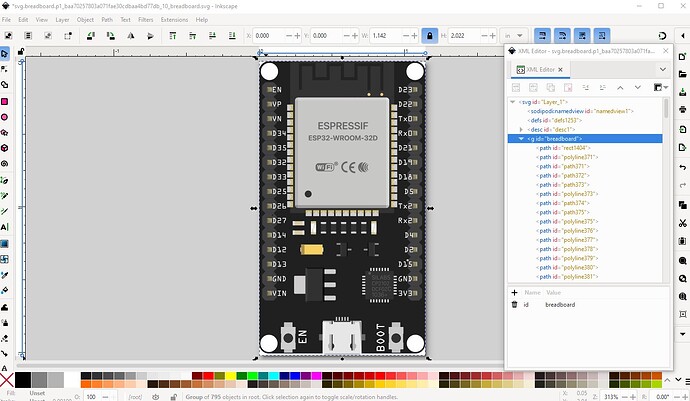This screenshot has width=690, height=401.
Task: Toggle width/height ratio lock
Action: (429, 36)
